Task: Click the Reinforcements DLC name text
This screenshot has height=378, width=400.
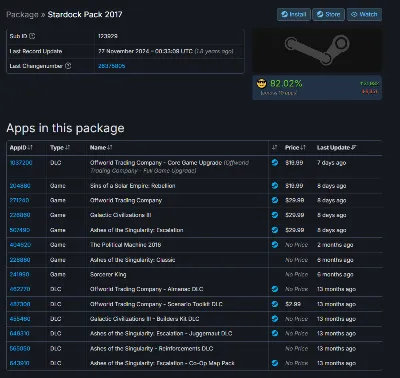Action: (151, 348)
